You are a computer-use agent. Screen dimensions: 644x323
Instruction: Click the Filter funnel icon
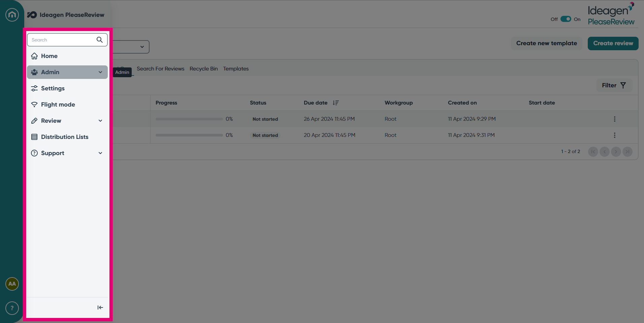click(x=623, y=85)
